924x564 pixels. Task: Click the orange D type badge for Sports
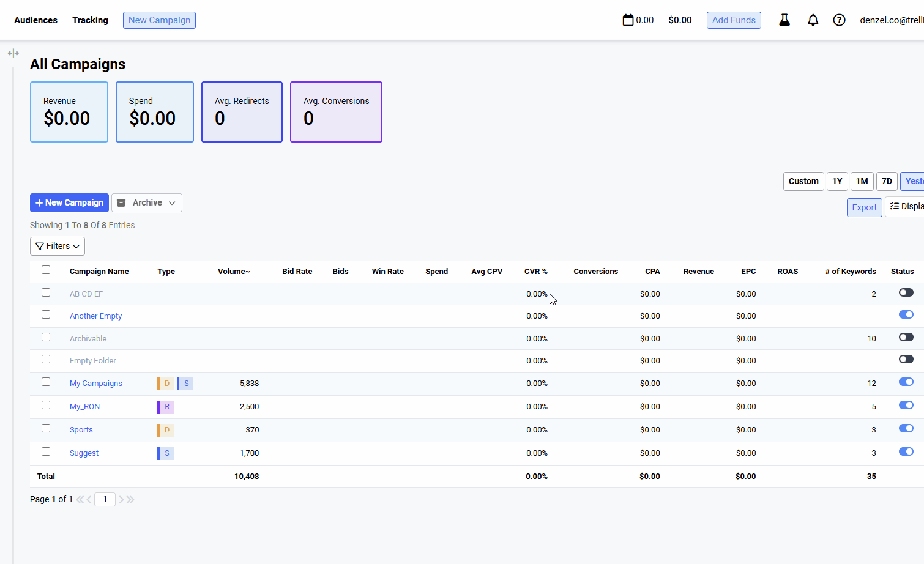tap(166, 430)
